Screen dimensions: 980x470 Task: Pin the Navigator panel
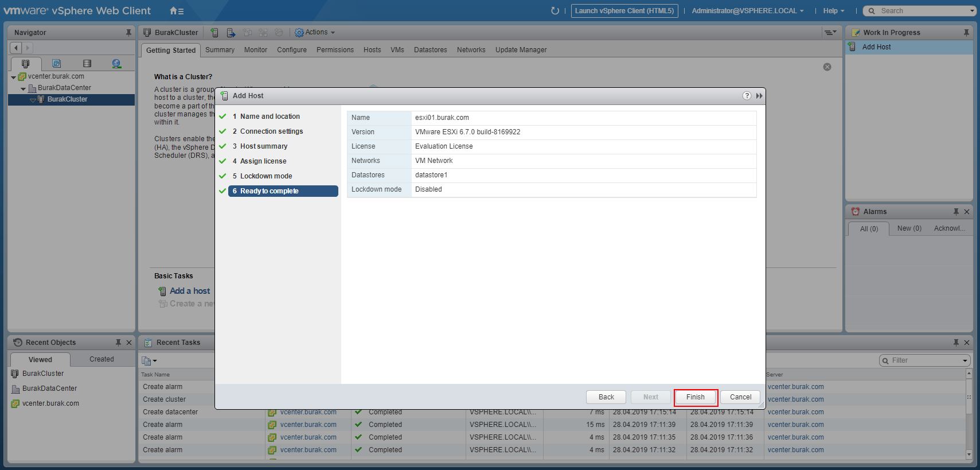(128, 33)
